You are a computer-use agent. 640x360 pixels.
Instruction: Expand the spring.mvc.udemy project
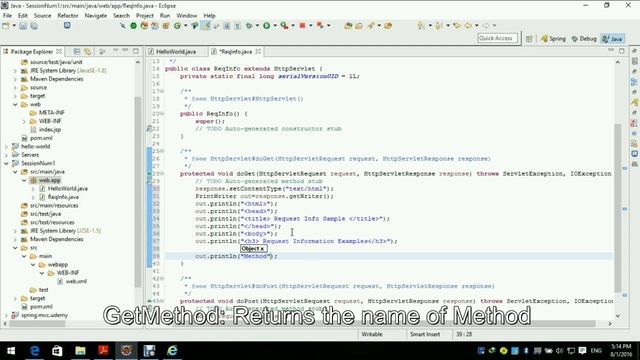[6, 315]
